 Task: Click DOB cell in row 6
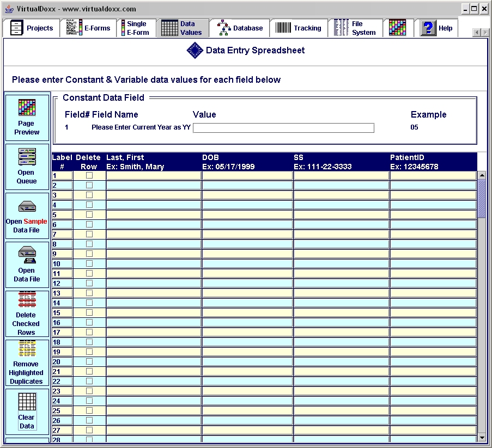click(247, 224)
